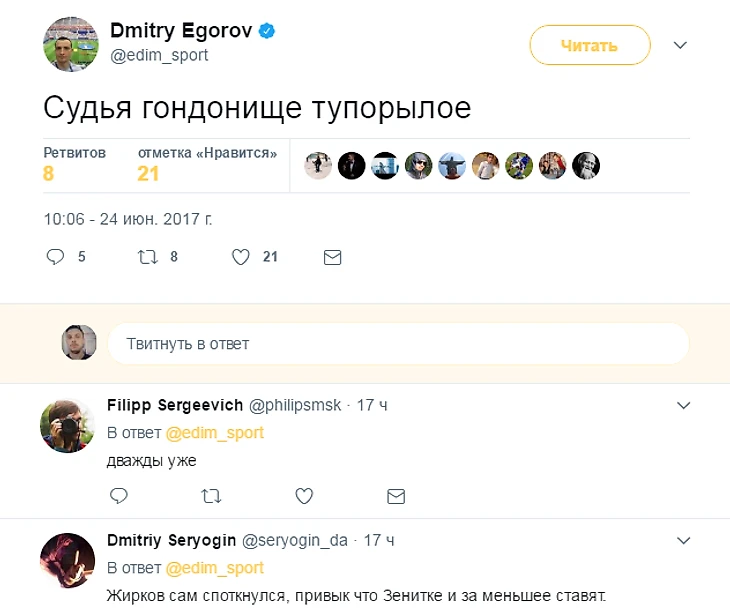This screenshot has width=730, height=610.
Task: Open the Ретвитов count of 8
Action: tap(50, 174)
